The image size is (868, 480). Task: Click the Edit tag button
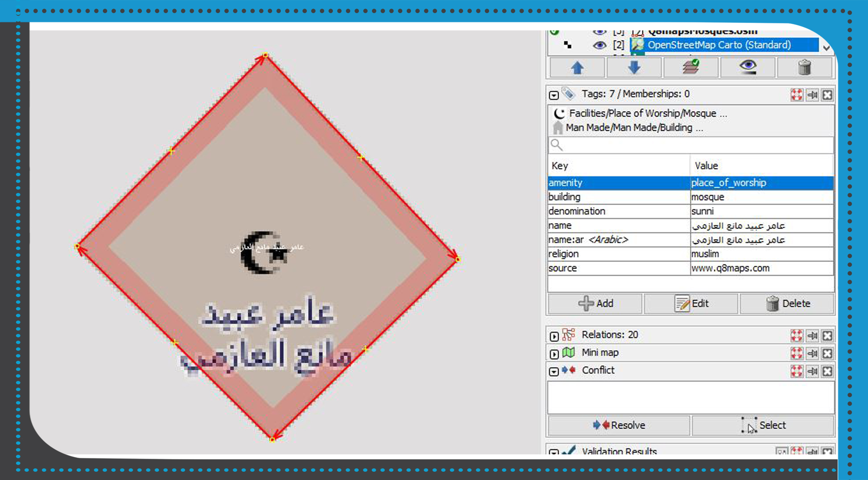click(691, 304)
